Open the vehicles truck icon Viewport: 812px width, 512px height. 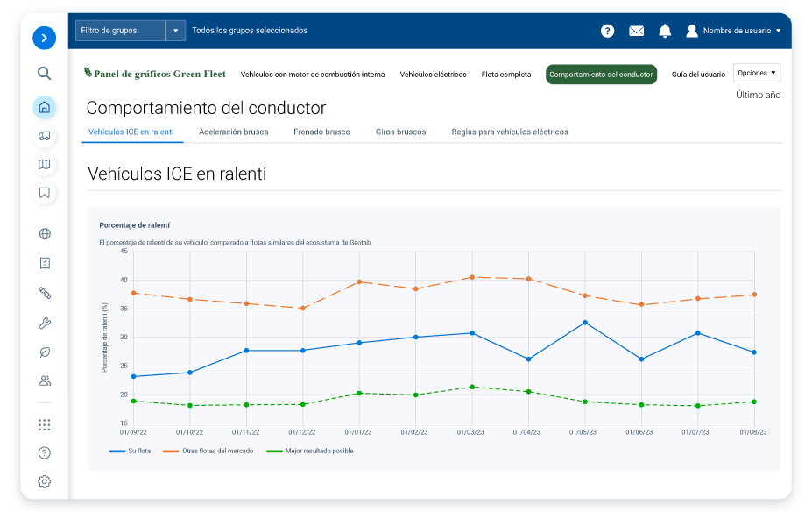[44, 135]
